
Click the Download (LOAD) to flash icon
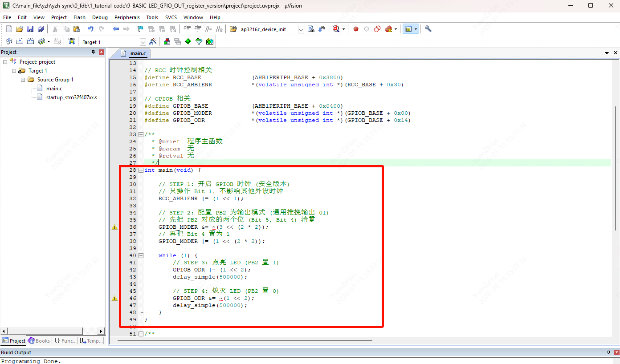(x=72, y=41)
